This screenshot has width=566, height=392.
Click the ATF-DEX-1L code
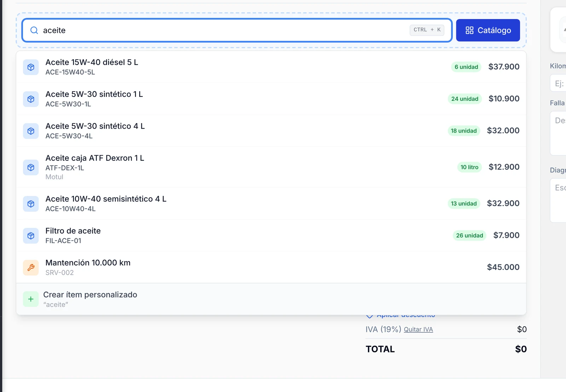pos(65,168)
